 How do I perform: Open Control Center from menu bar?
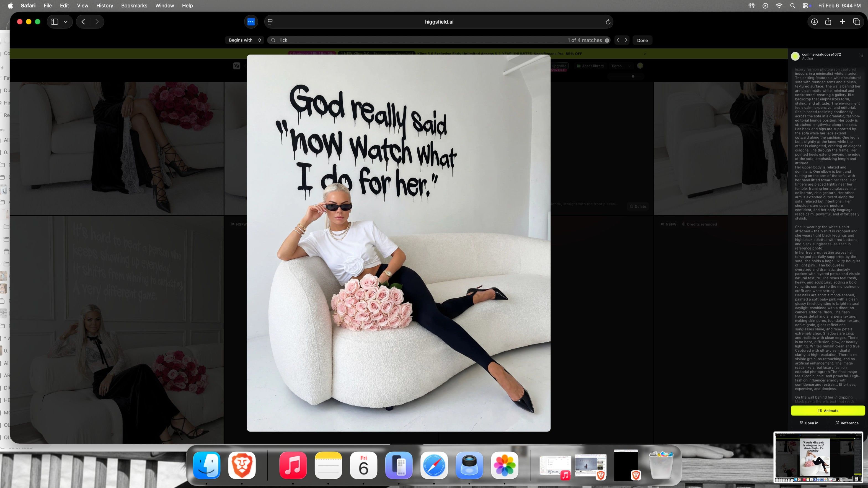805,5
